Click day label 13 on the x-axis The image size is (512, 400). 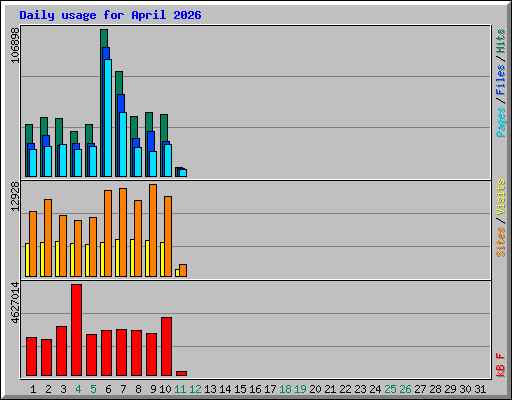coord(210,389)
